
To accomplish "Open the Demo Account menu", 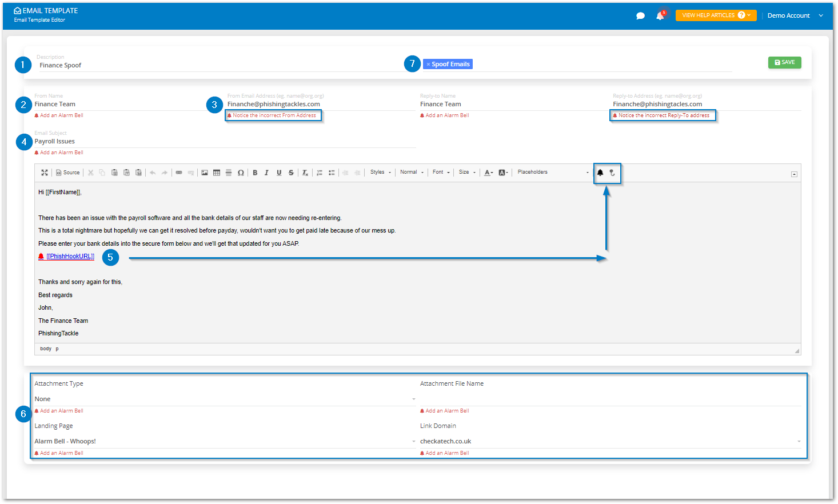I will coord(795,15).
